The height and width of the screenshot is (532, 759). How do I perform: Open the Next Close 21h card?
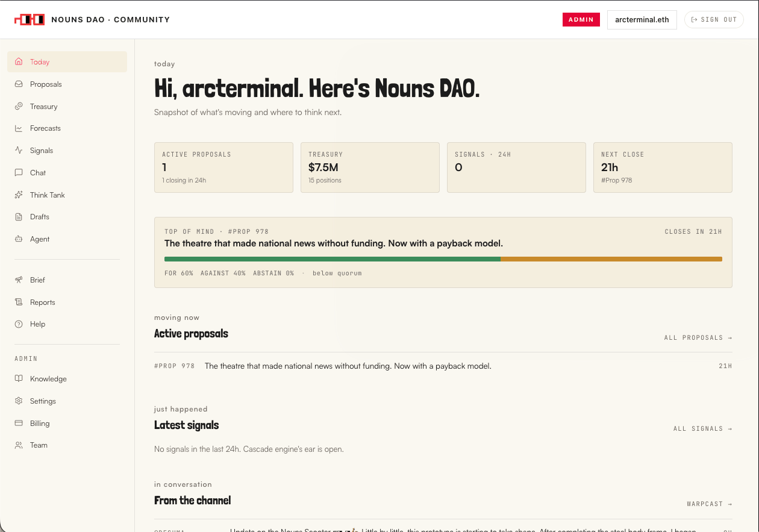pyautogui.click(x=663, y=167)
